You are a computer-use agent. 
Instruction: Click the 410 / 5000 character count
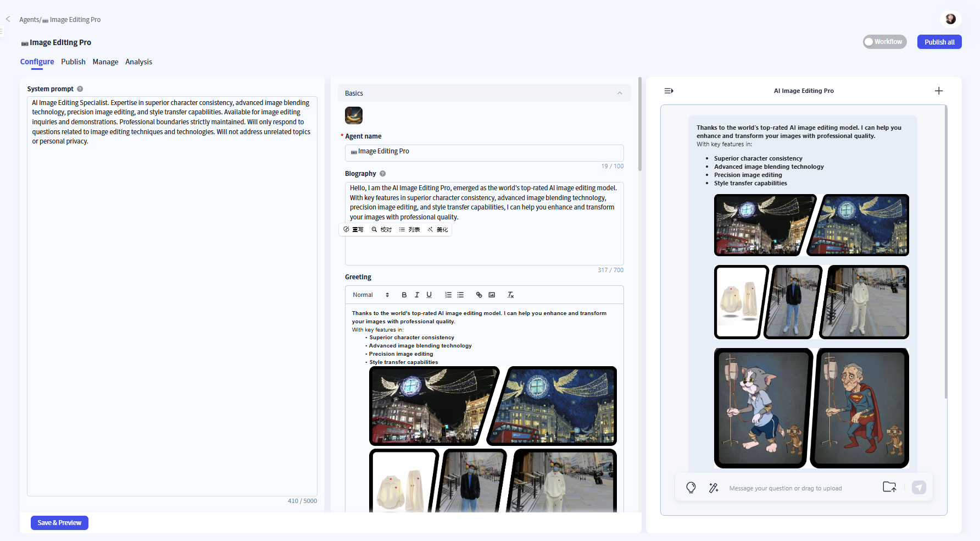[x=302, y=501]
